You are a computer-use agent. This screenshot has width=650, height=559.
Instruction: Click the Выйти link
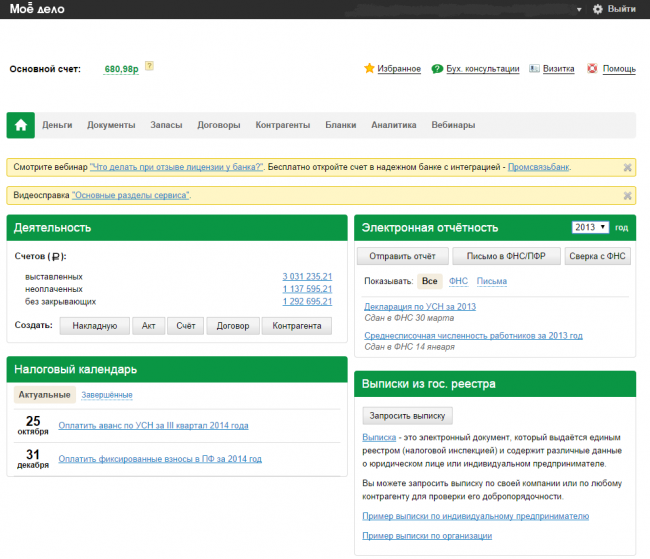(x=622, y=9)
